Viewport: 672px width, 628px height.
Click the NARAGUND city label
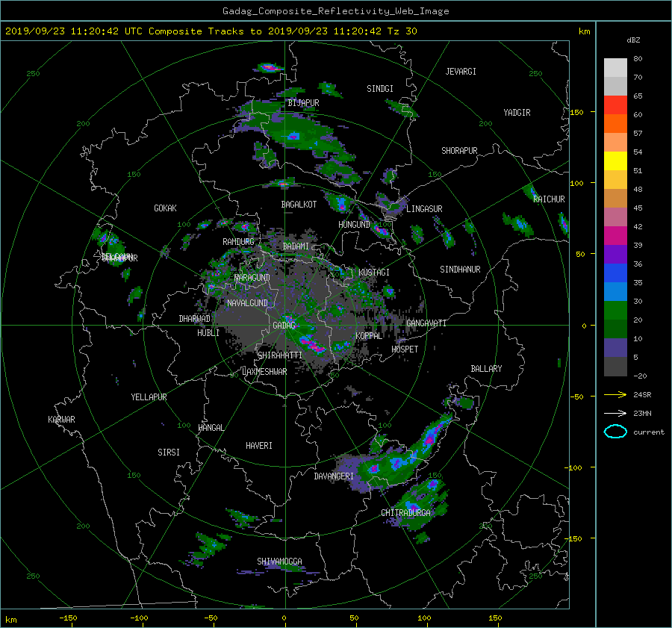pyautogui.click(x=252, y=278)
